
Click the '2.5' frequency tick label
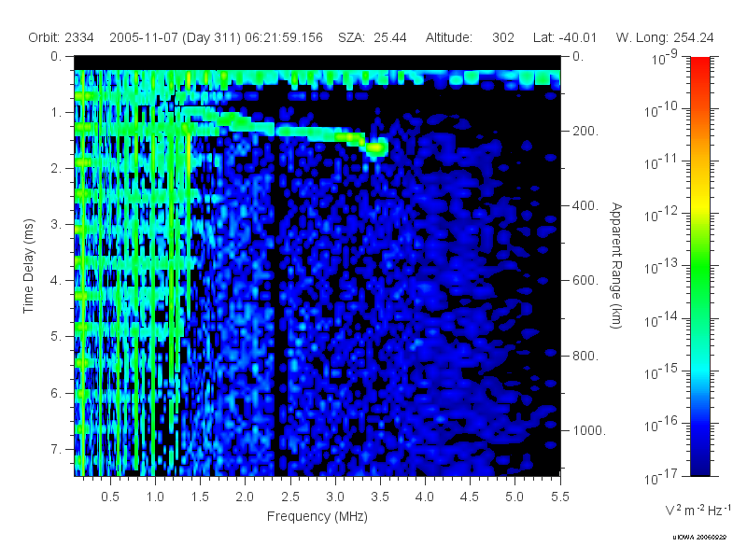click(x=290, y=497)
